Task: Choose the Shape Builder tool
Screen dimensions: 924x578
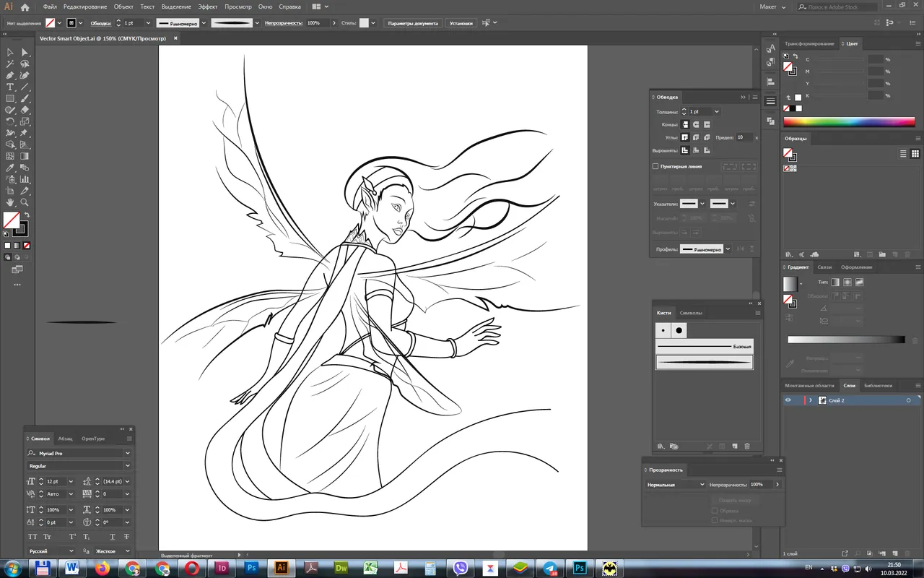Action: (x=10, y=144)
